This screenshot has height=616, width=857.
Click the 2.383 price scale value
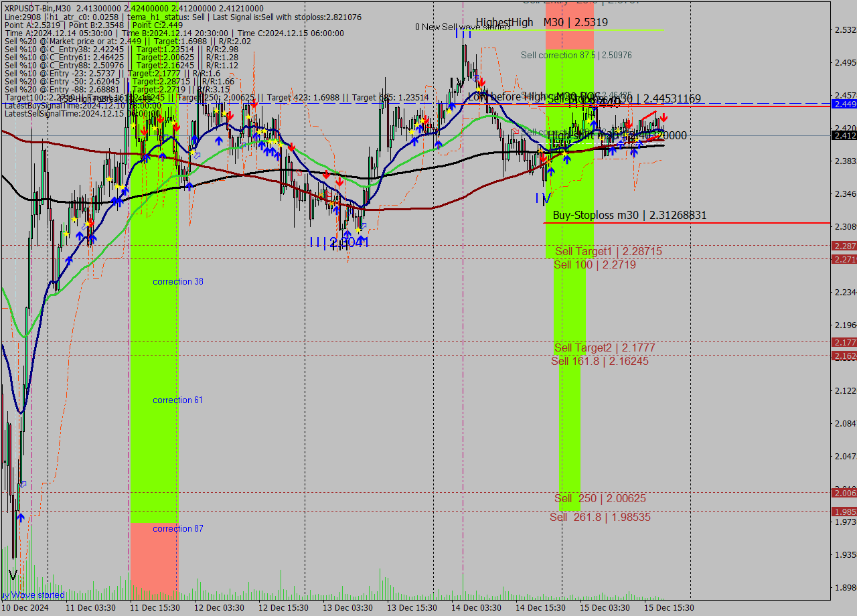coord(846,161)
